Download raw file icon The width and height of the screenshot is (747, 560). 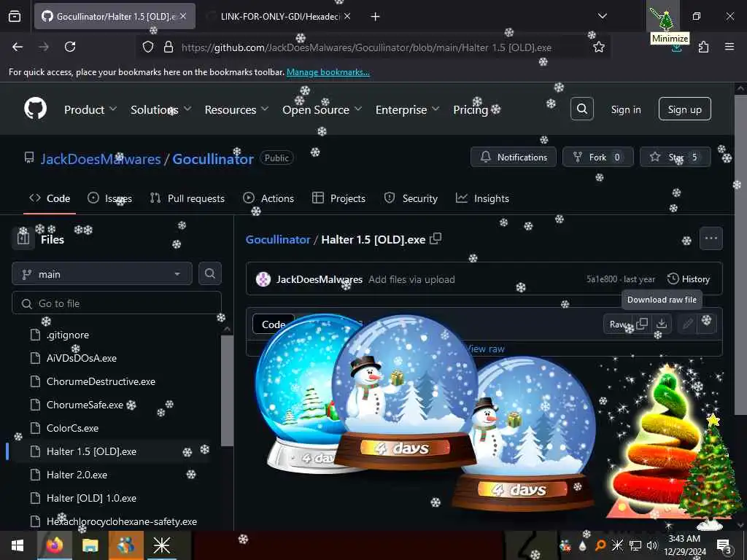[661, 324]
